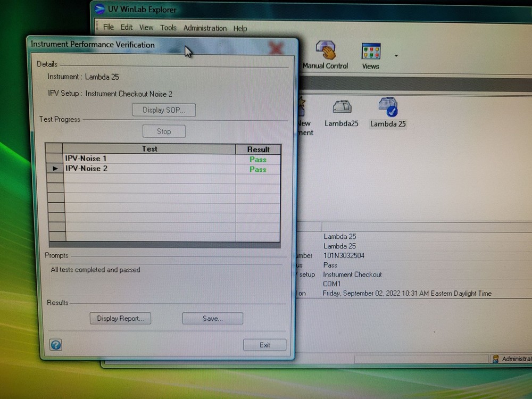Select the checked Lambda 25 instrument icon
This screenshot has height=399, width=532.
click(388, 113)
